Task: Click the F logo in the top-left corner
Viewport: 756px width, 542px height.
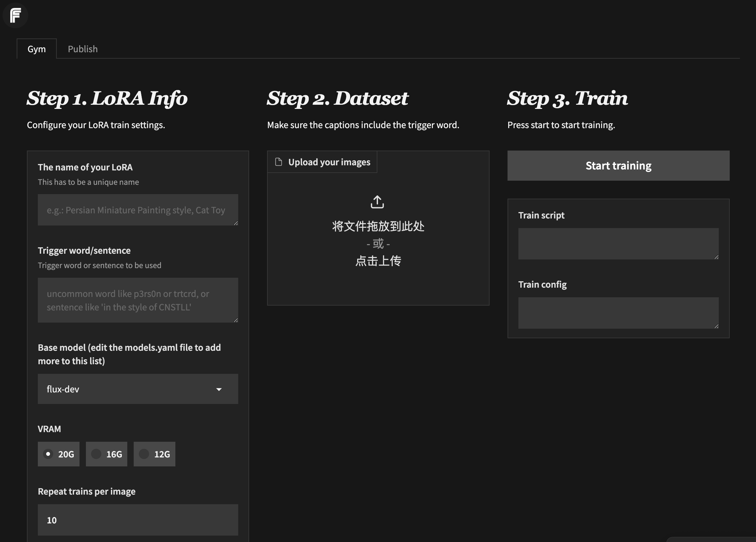Action: [15, 15]
